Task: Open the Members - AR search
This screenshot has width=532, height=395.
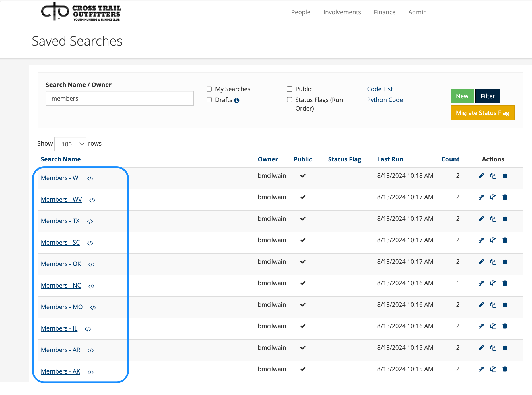Action: point(61,350)
